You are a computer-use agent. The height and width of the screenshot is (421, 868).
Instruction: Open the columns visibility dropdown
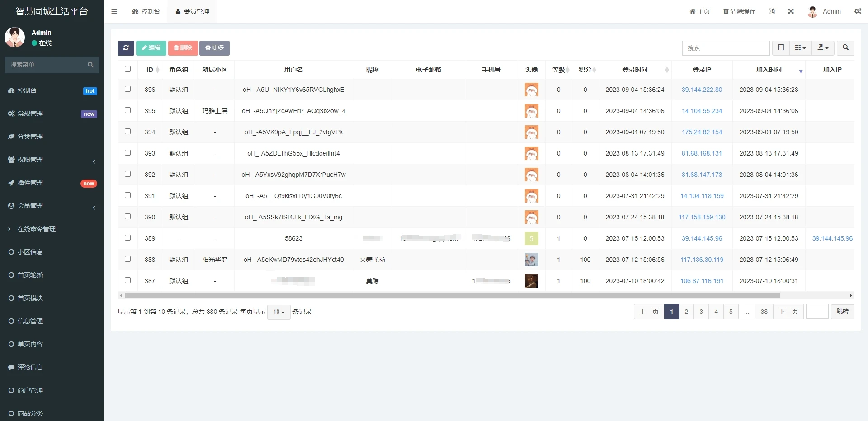(x=800, y=48)
